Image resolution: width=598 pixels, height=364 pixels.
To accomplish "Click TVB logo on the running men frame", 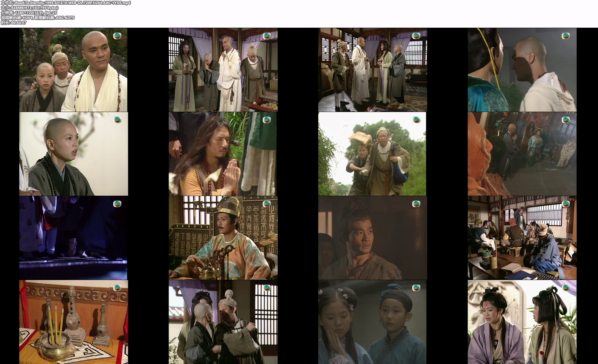I will [416, 120].
